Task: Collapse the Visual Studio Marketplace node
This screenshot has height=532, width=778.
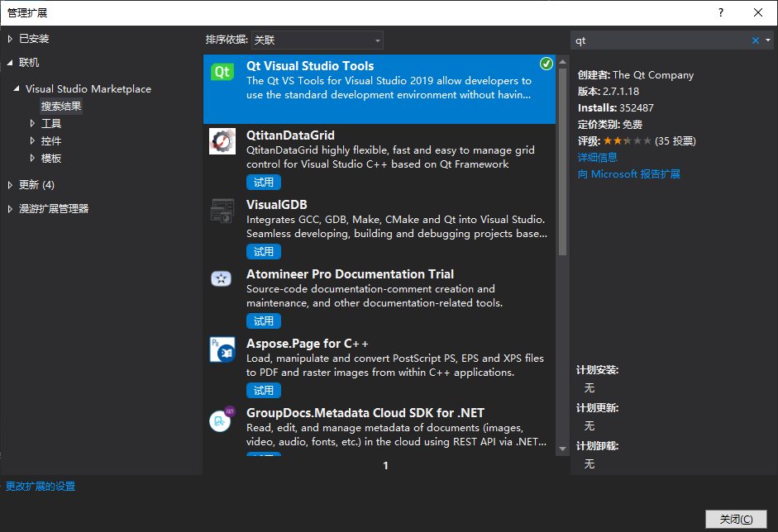Action: click(17, 88)
